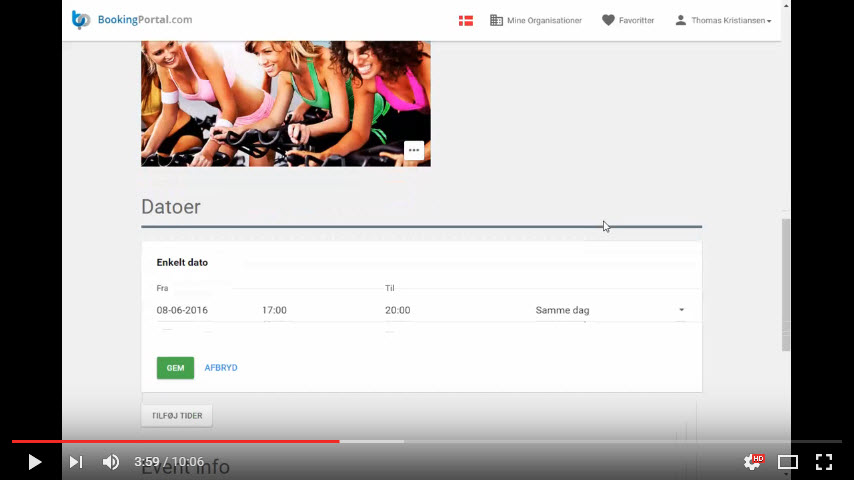Open Mine Organisationer menu

coord(536,20)
